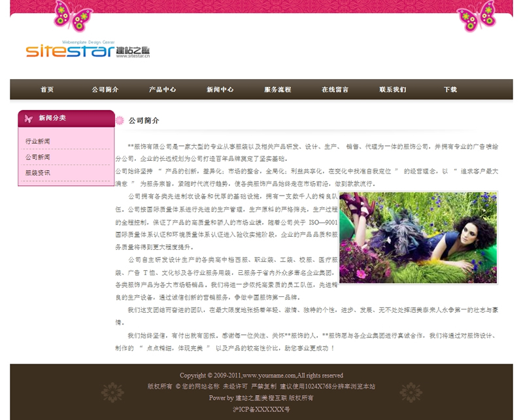The height and width of the screenshot is (420, 523).
Task: Navigate to 在线留言 page
Action: click(x=335, y=90)
